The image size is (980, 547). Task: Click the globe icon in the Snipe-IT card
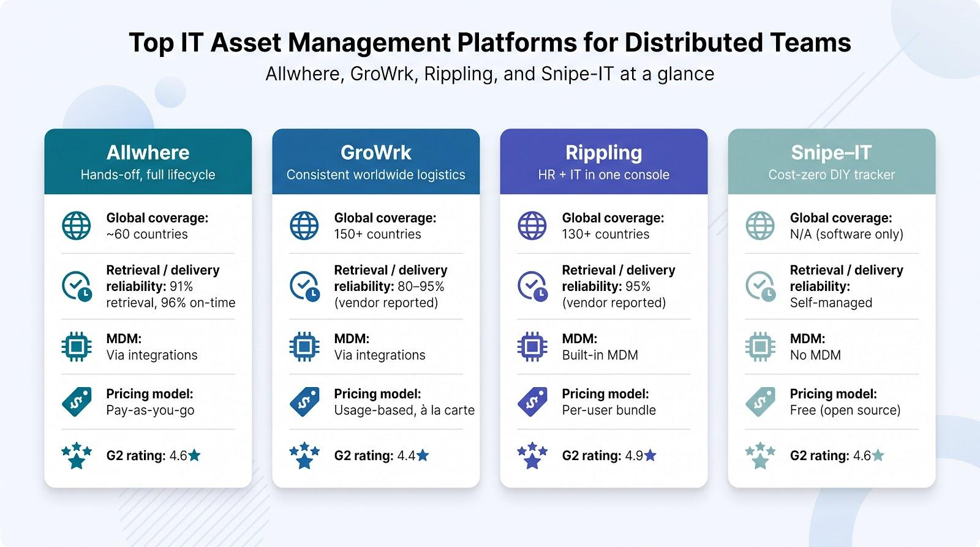tap(760, 225)
